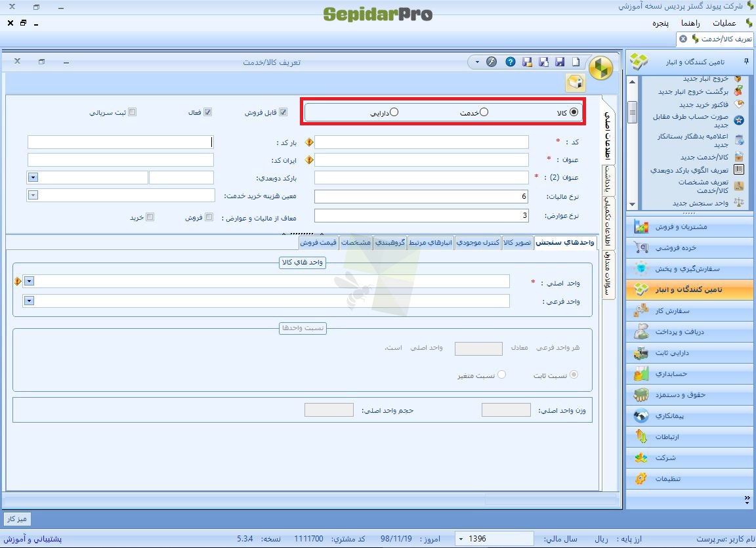Open the سال مالی 1396 dropdown
The image size is (756, 548).
click(461, 539)
